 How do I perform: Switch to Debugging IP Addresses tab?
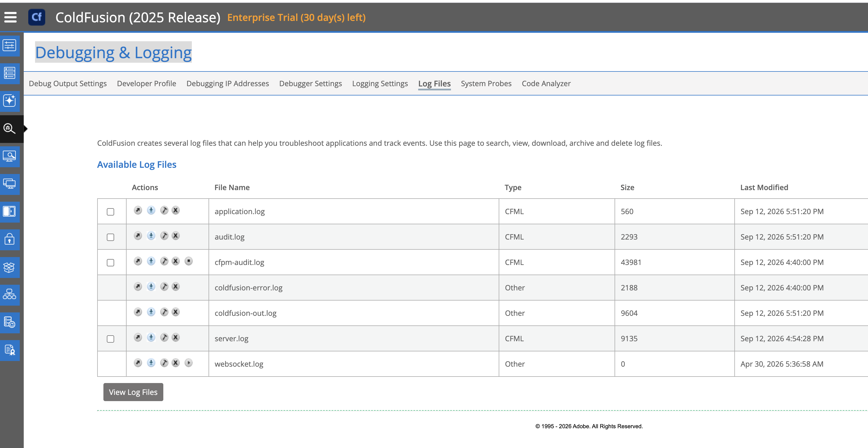228,84
